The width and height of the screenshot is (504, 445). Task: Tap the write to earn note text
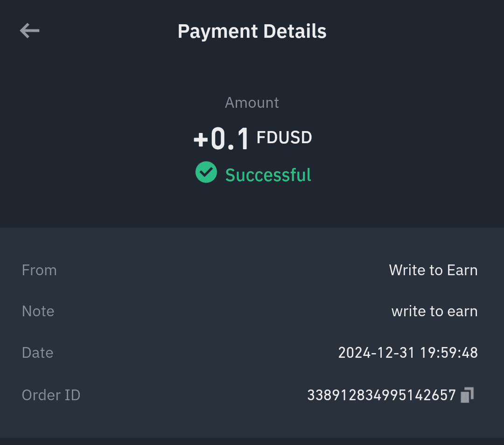coord(434,311)
